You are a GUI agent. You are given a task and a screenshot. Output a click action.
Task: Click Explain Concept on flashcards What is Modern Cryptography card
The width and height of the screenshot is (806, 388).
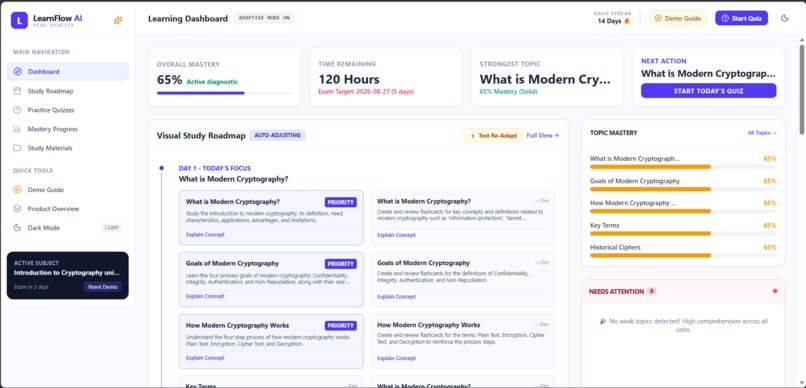tap(396, 235)
